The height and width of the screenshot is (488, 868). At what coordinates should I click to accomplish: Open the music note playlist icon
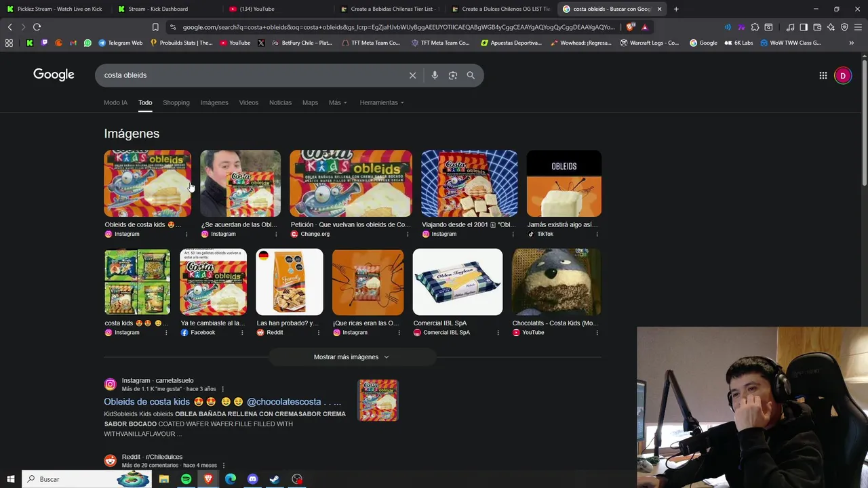(790, 27)
